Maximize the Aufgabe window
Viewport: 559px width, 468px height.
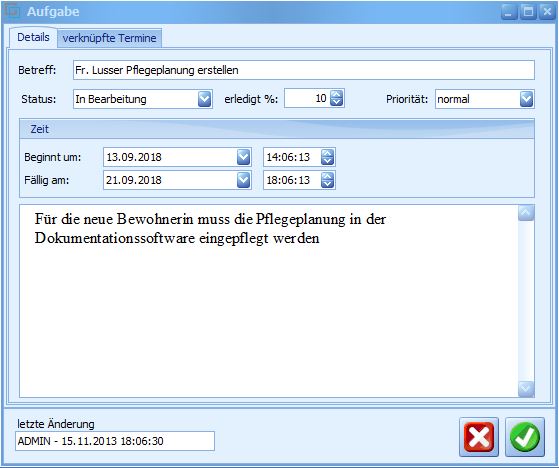click(x=528, y=12)
